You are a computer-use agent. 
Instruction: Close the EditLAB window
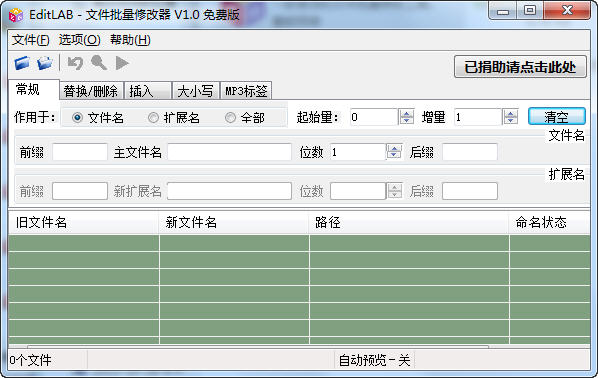click(567, 11)
